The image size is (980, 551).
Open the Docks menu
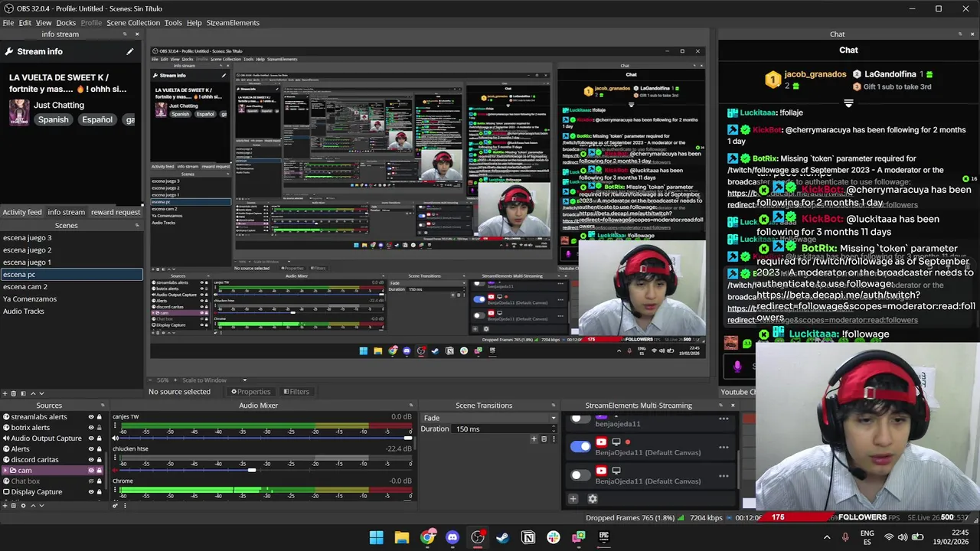point(66,23)
